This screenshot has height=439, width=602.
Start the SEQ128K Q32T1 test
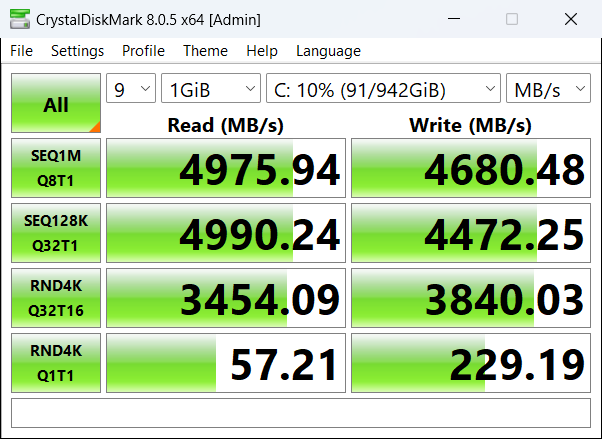tap(56, 233)
